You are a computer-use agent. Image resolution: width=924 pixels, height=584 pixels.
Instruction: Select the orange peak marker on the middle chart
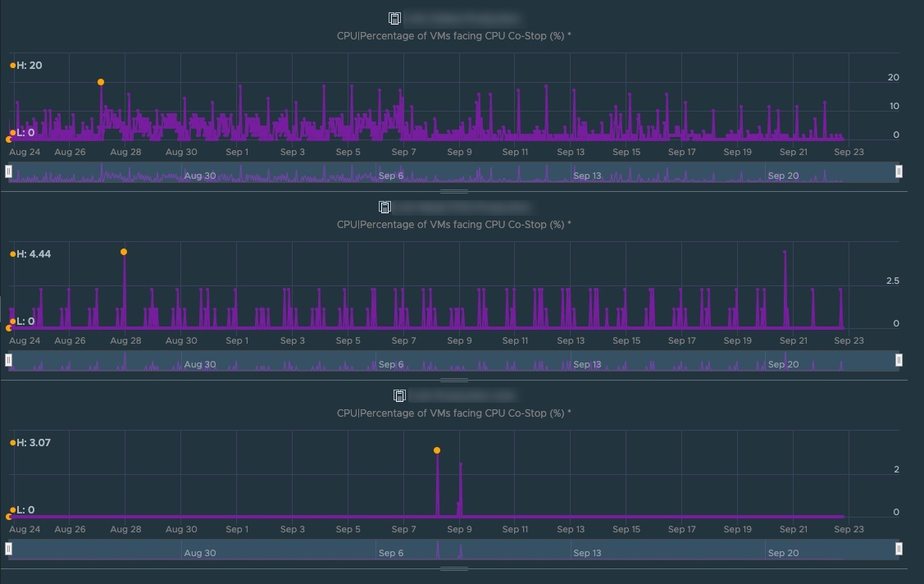pyautogui.click(x=124, y=252)
